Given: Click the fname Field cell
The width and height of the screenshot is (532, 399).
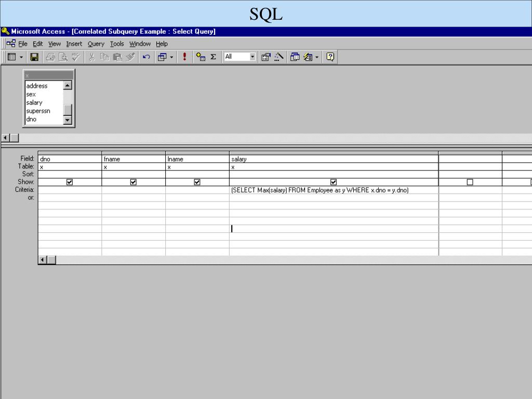Looking at the screenshot, I should point(134,159).
